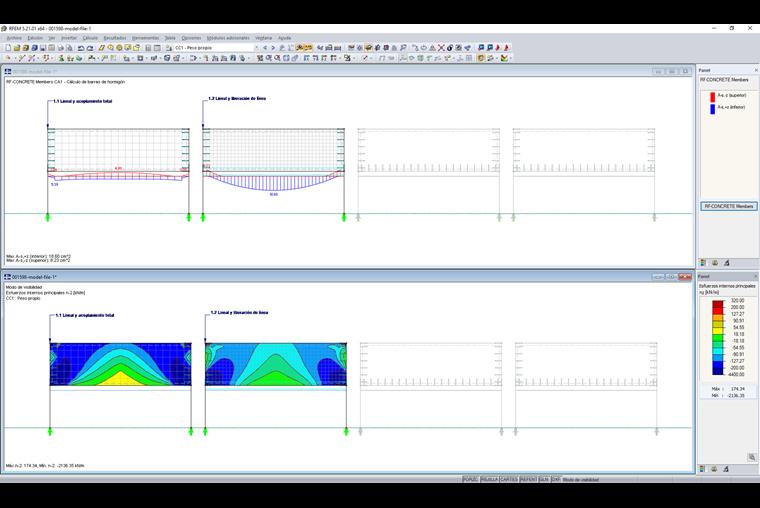Open the Edición menu
The width and height of the screenshot is (760, 508).
[35, 38]
